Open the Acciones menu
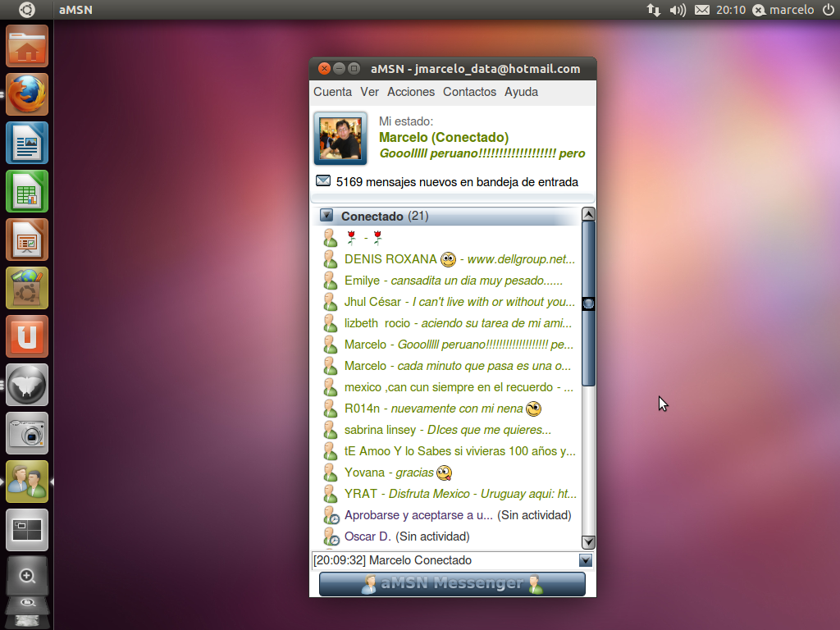840x630 pixels. [411, 92]
